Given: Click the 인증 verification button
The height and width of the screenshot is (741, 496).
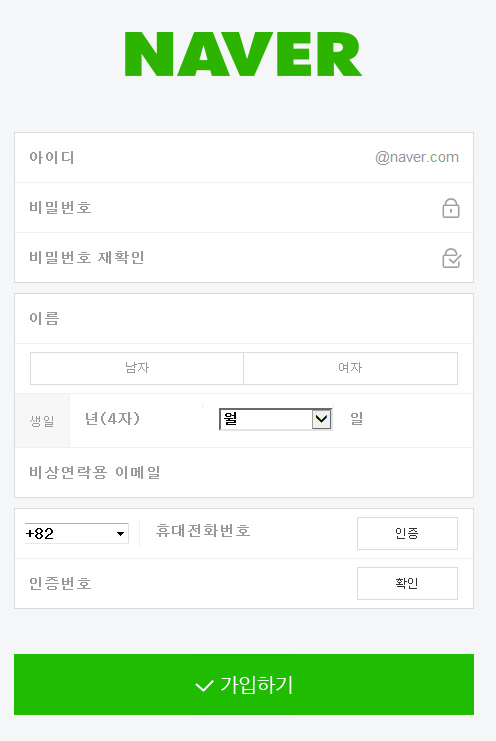Looking at the screenshot, I should 407,534.
